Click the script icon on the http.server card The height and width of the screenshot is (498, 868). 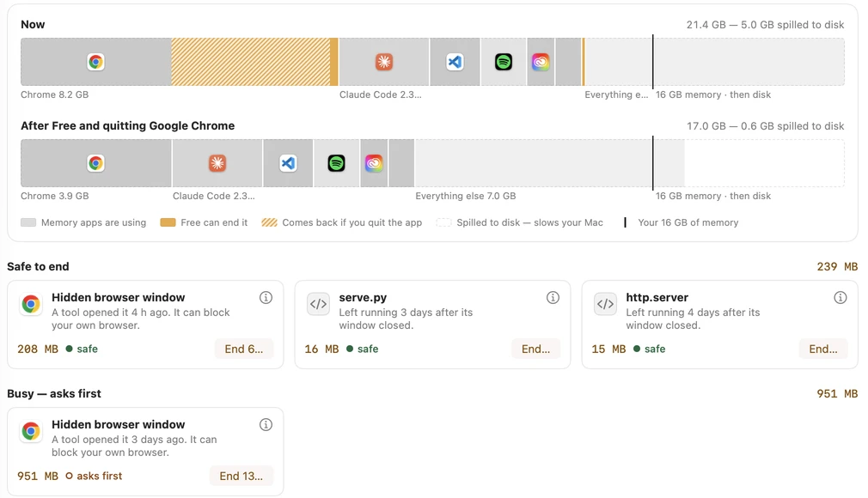tap(605, 304)
